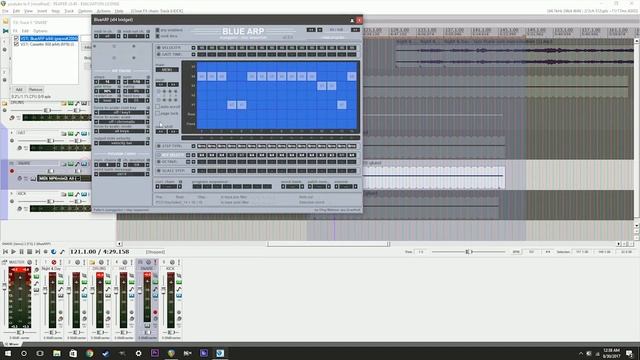
Task: Click the plus next to VELOCITY row in BlueARP
Action: [x=193, y=48]
